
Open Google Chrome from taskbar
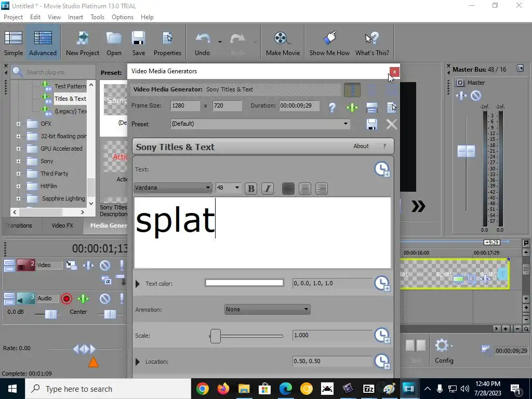coord(202,389)
